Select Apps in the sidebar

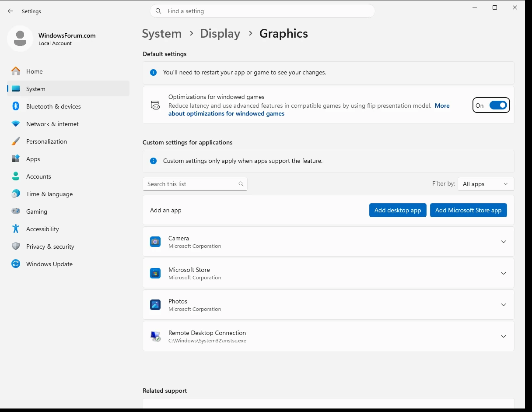tap(68, 159)
